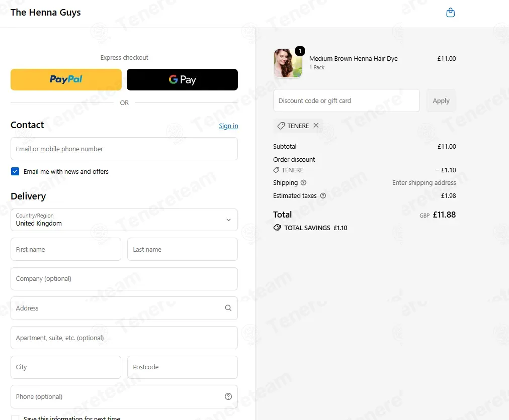This screenshot has height=420, width=509.
Task: Open the Sign in link
Action: click(x=228, y=126)
